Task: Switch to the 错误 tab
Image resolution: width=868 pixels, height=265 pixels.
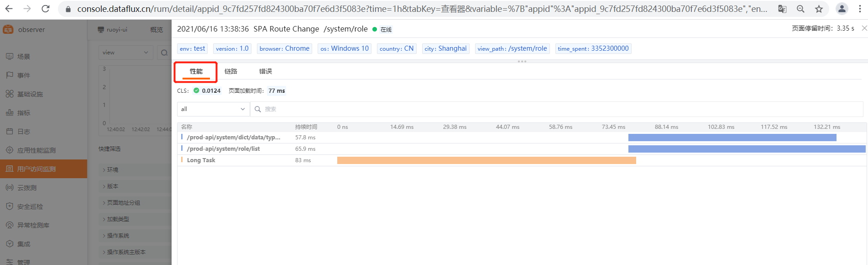Action: pos(265,71)
